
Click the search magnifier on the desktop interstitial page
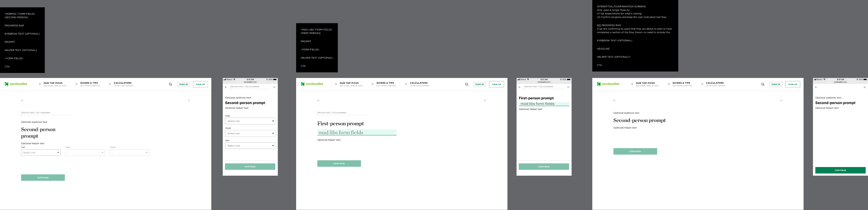[x=763, y=84]
